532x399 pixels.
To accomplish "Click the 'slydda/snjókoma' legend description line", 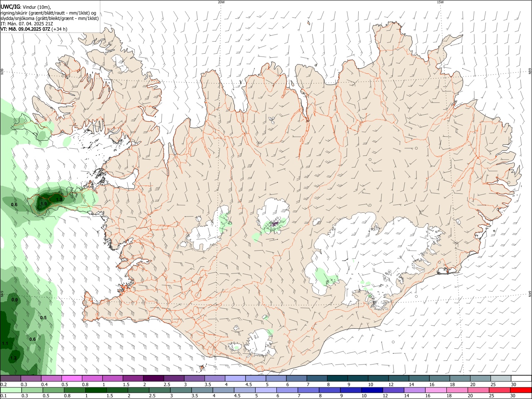I will point(49,18).
